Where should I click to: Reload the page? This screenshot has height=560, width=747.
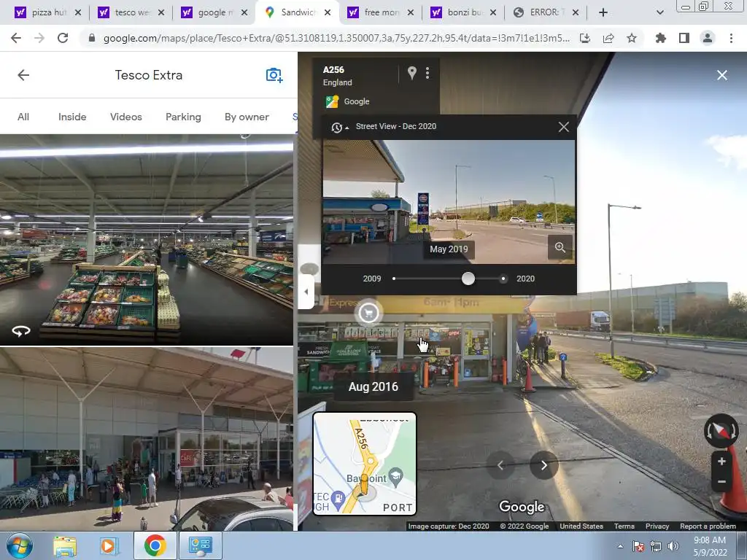point(63,38)
